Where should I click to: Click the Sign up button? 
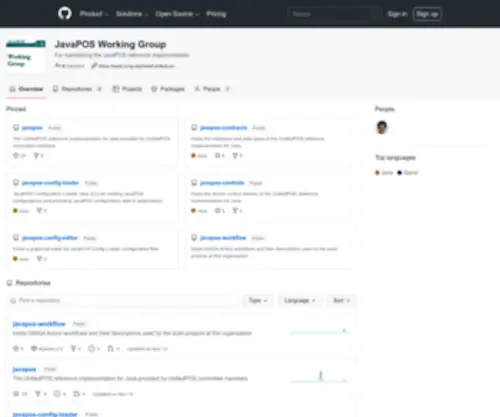point(427,14)
